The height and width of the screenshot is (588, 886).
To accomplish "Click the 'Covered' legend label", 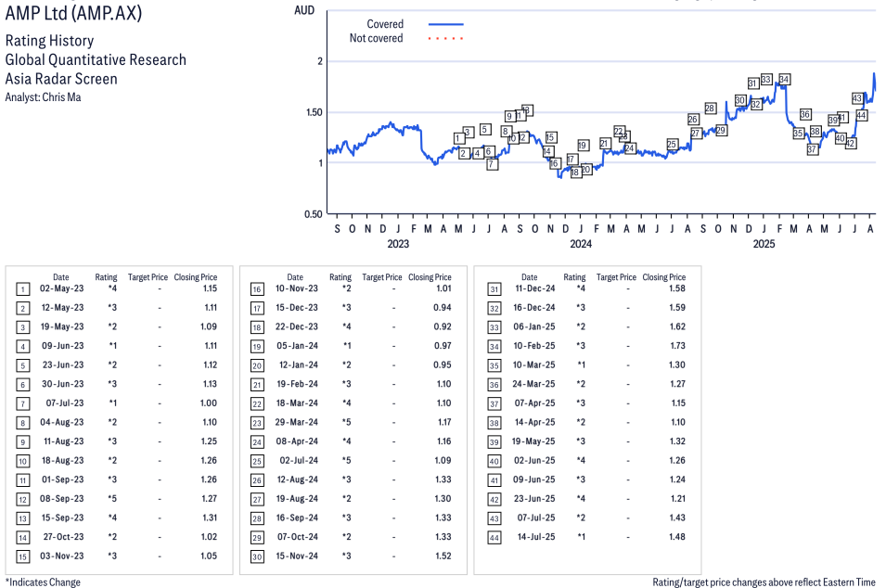I will pyautogui.click(x=385, y=24).
